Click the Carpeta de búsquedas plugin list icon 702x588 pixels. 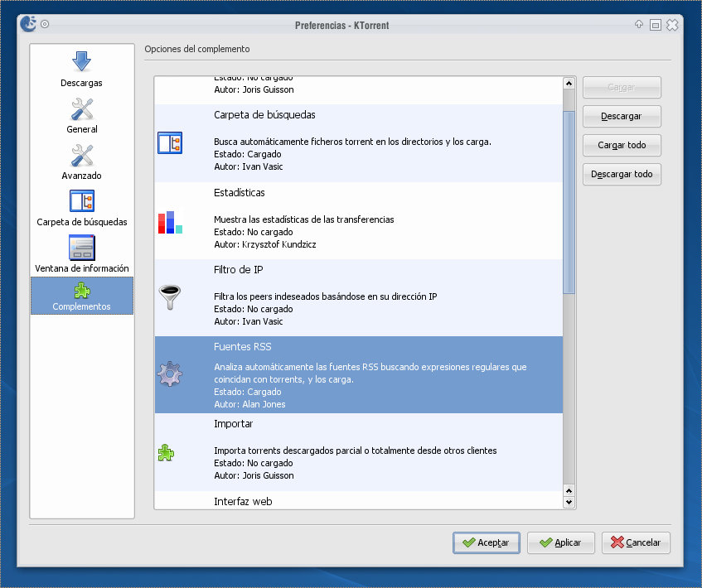pos(170,142)
